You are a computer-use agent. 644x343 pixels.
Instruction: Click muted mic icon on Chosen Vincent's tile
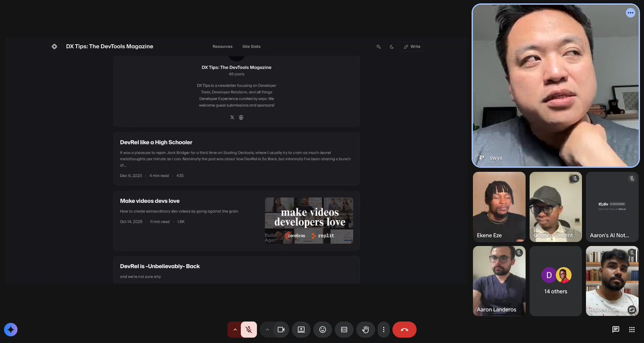click(x=575, y=178)
